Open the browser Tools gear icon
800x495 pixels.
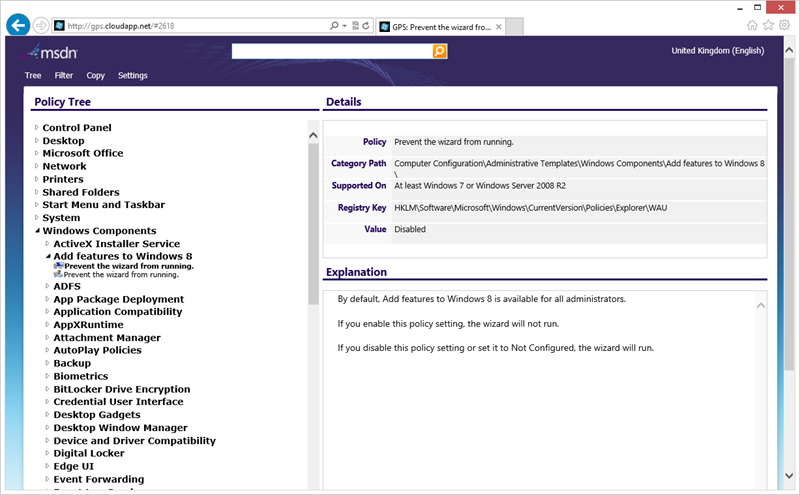(x=785, y=25)
